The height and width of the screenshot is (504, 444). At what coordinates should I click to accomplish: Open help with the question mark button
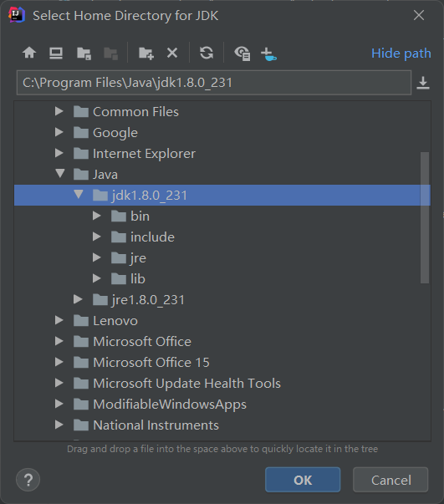28,480
